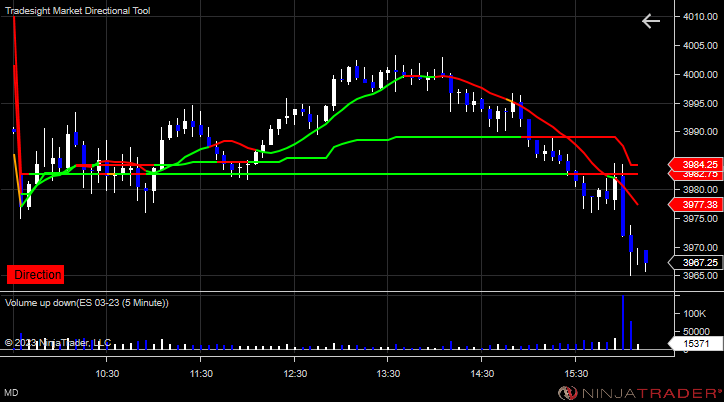The image size is (724, 402).
Task: Click the 4000.00 price axis label
Action: coord(700,75)
